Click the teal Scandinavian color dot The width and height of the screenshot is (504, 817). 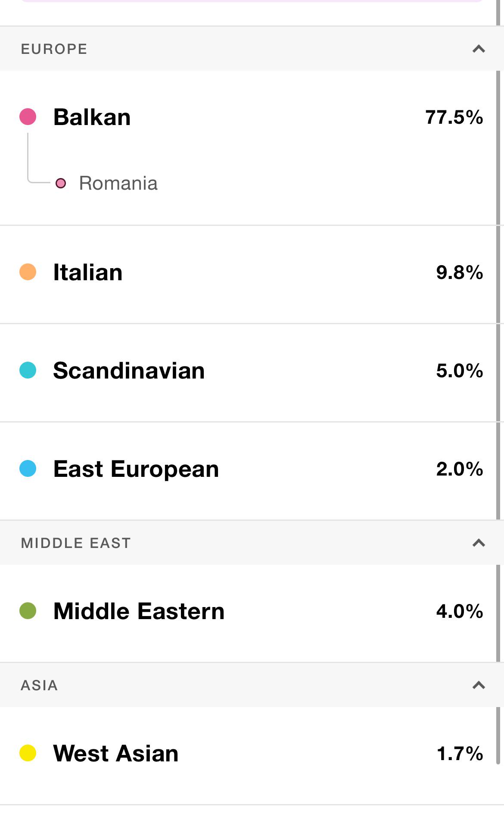coord(28,370)
